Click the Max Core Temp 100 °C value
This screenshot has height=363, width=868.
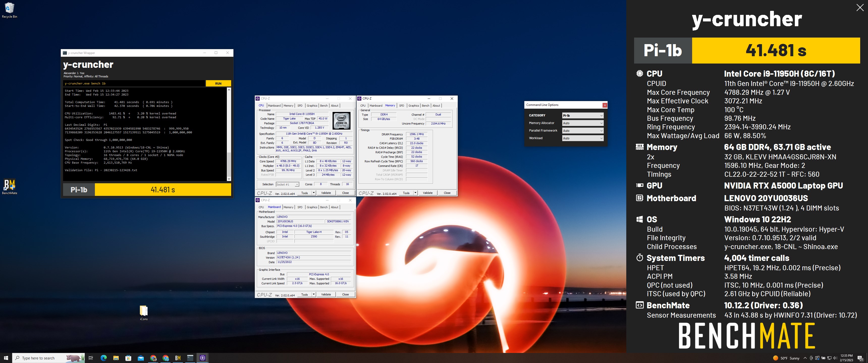tap(734, 110)
